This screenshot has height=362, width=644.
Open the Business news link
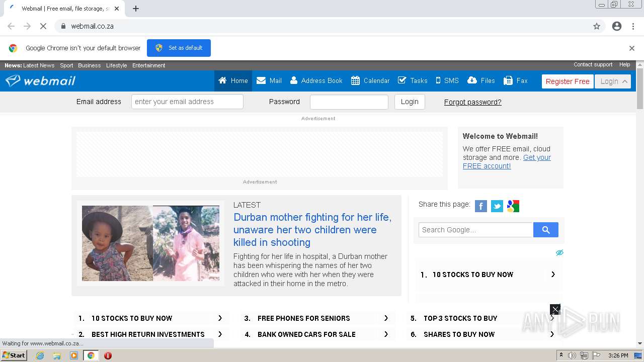[89, 65]
